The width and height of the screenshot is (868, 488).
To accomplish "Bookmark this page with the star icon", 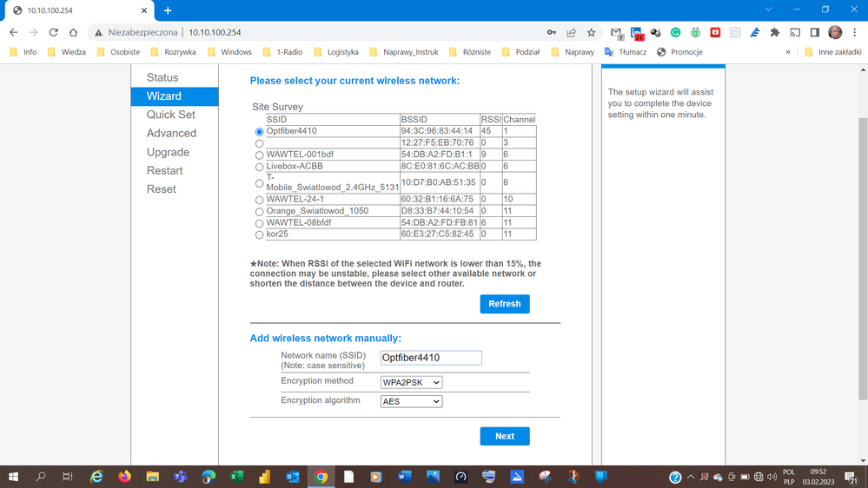I will 592,32.
